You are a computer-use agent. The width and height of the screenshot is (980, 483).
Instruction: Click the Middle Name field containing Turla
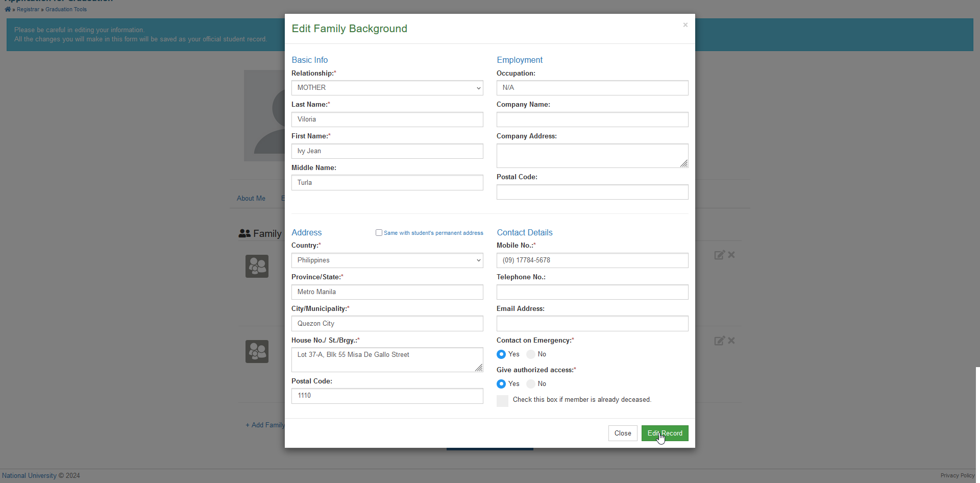pyautogui.click(x=387, y=183)
